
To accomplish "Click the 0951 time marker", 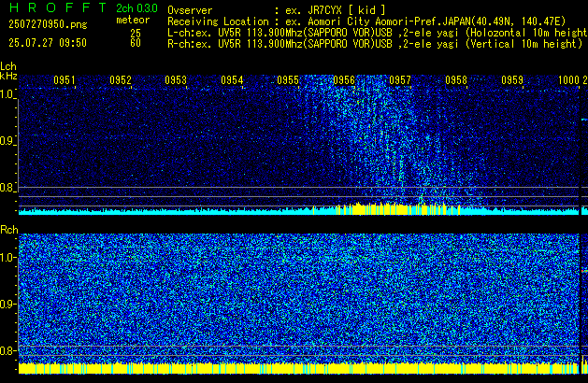I will pyautogui.click(x=65, y=80).
